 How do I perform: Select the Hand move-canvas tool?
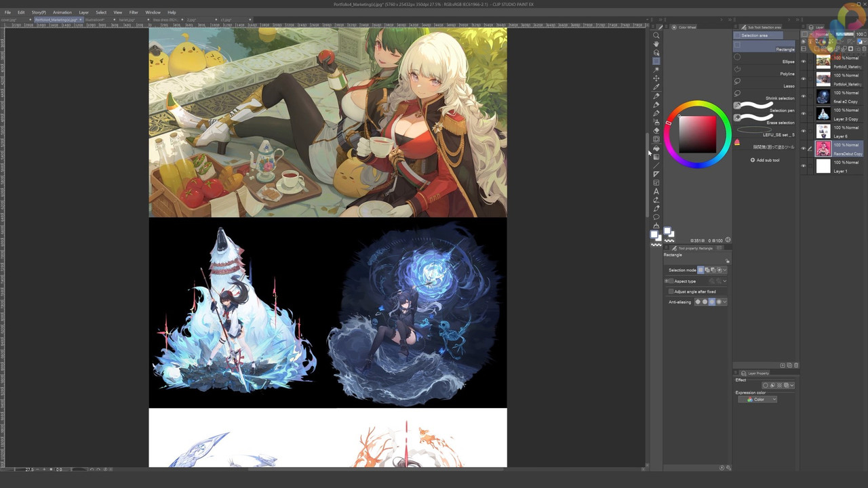656,44
